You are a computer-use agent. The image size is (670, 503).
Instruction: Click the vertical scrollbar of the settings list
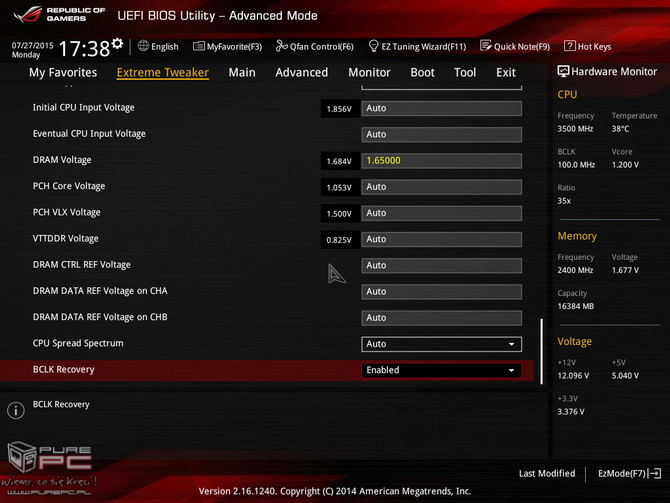click(541, 351)
